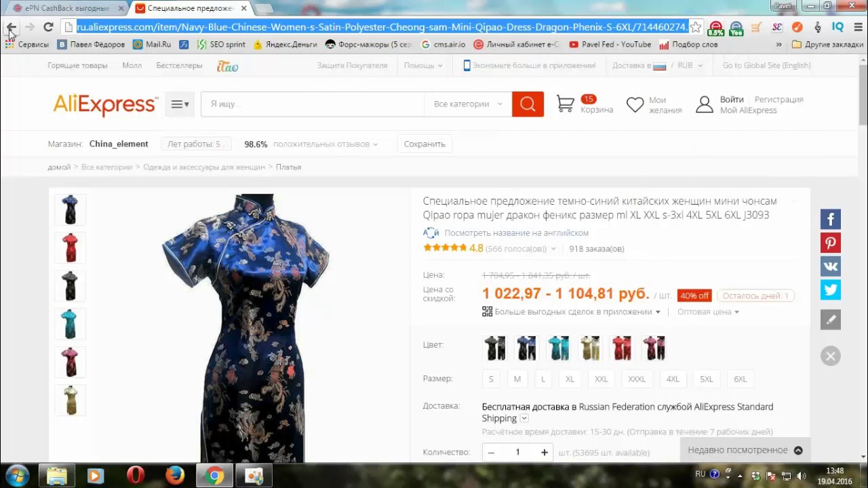868x488 pixels.
Task: Expand the Помощь menu in the top bar
Action: (423, 66)
